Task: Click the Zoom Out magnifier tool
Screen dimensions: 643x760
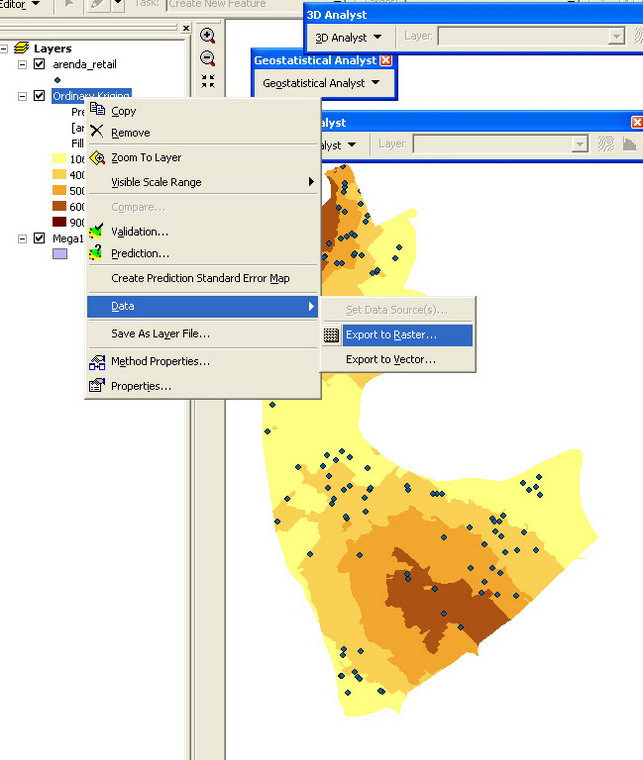Action: click(208, 59)
